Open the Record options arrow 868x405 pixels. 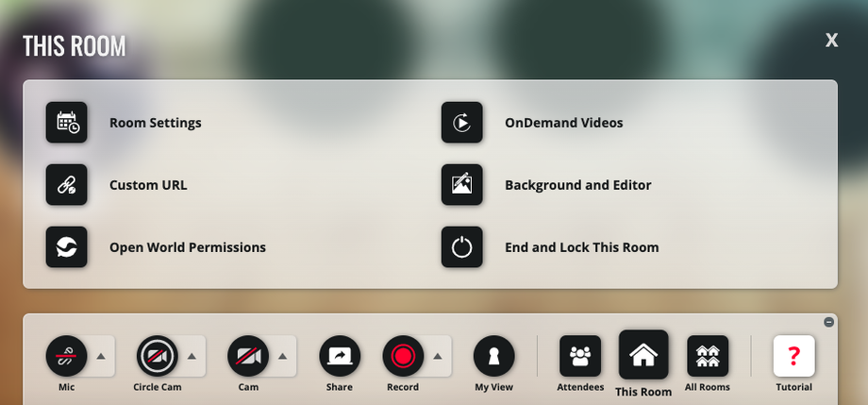[438, 356]
